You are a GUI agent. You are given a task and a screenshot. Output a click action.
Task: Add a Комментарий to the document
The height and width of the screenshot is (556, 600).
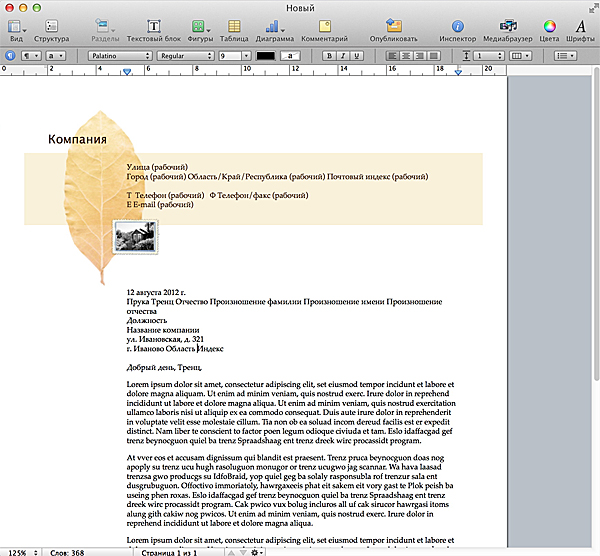[325, 27]
